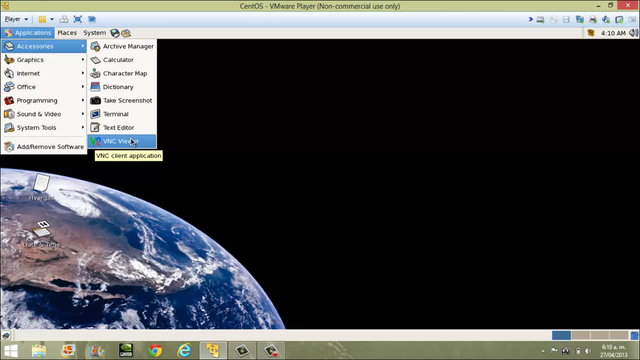The height and width of the screenshot is (360, 640).
Task: Launch the mail client panel icon
Action: (x=126, y=33)
